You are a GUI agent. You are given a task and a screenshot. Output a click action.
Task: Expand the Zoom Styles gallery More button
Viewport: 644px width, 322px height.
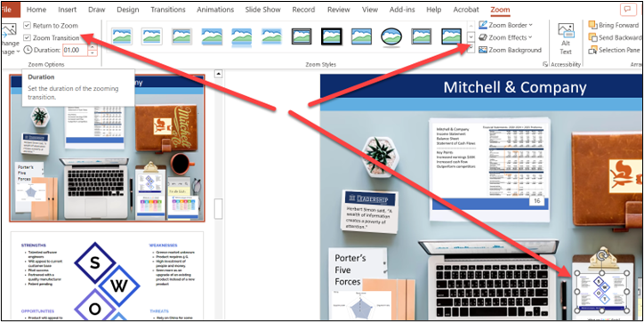click(471, 48)
